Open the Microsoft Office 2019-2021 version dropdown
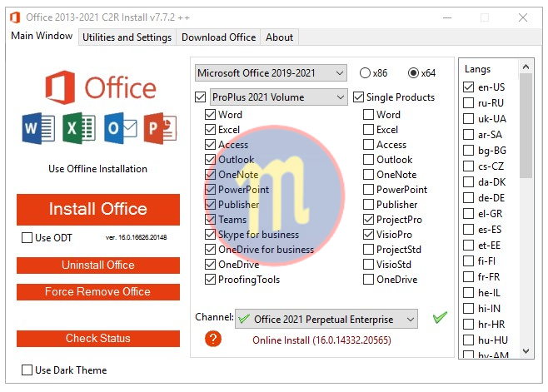548x392 pixels. 271,73
